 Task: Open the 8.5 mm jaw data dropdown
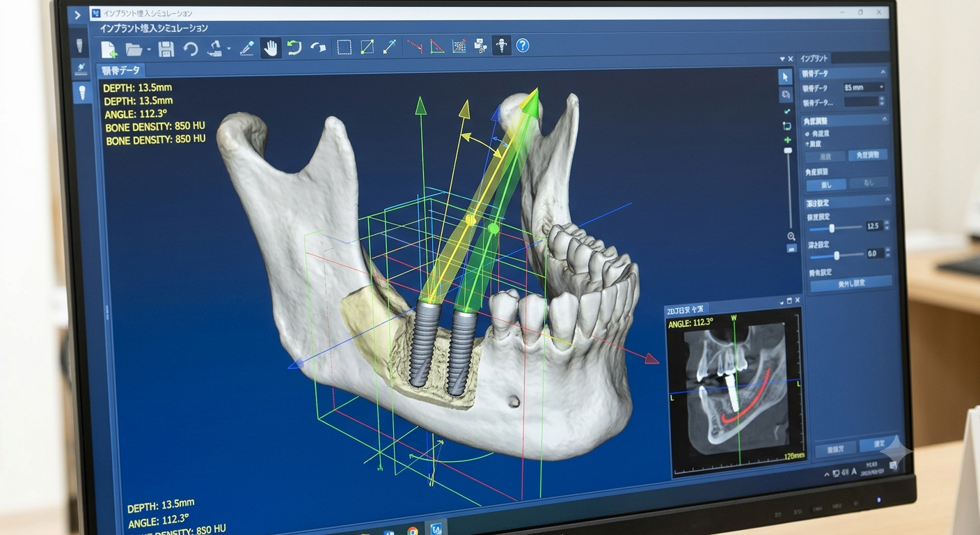point(864,87)
